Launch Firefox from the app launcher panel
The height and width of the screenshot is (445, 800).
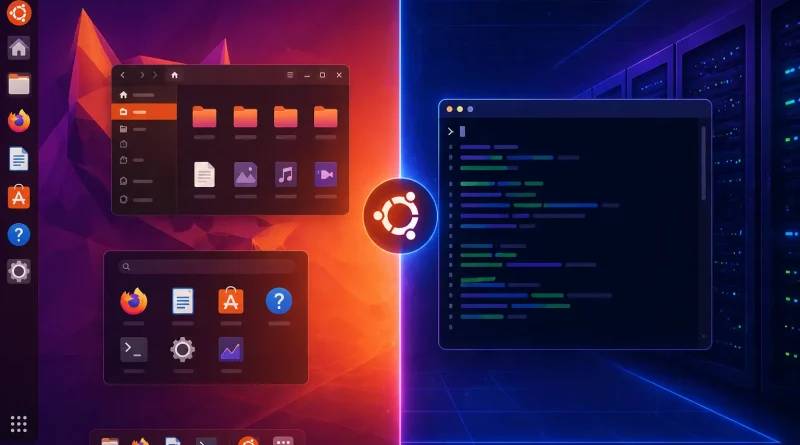[x=134, y=301]
